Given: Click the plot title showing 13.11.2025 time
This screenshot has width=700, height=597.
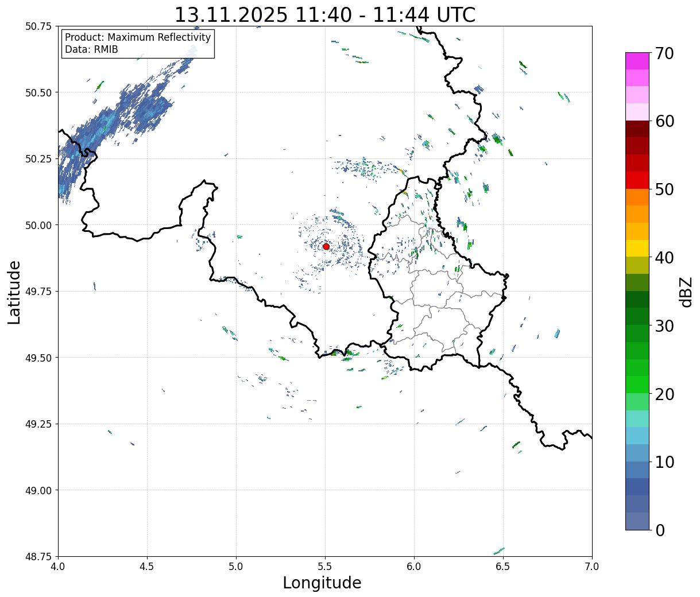Looking at the screenshot, I should tap(324, 15).
